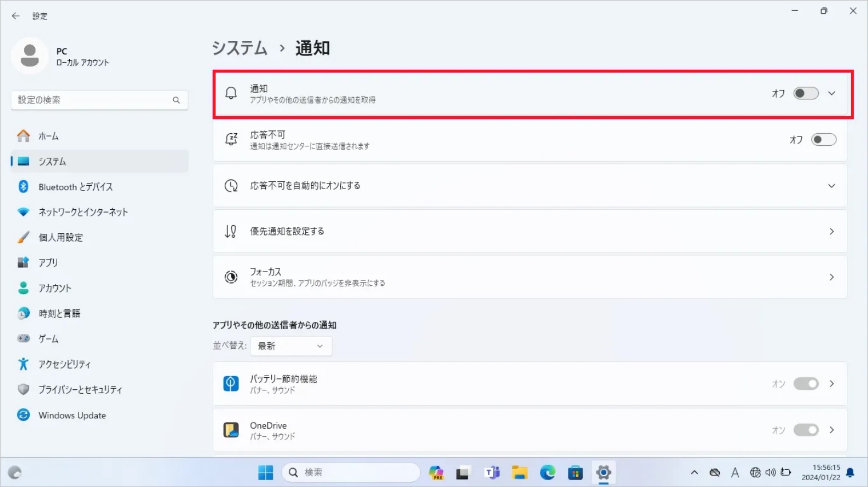
Task: Select システム in the navigation pane
Action: click(53, 161)
